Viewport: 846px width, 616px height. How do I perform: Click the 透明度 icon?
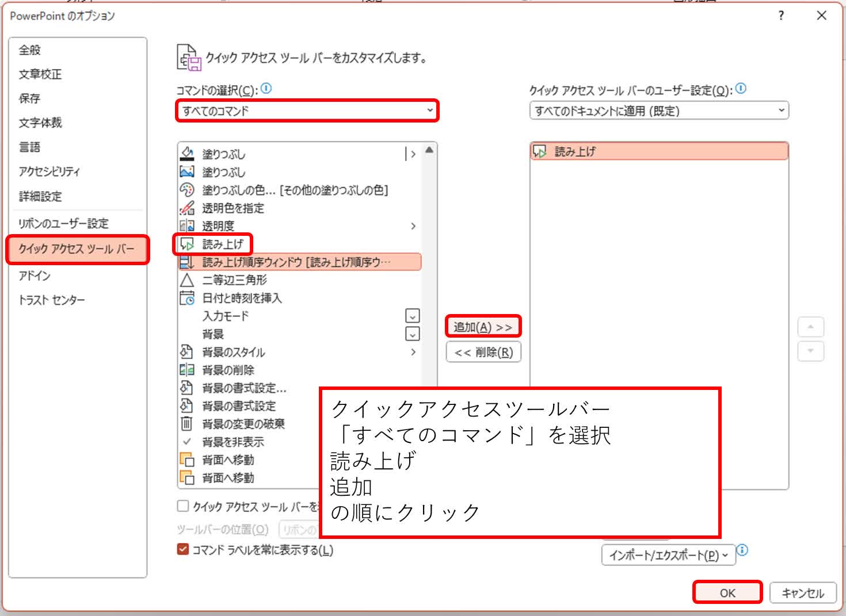[x=187, y=225]
